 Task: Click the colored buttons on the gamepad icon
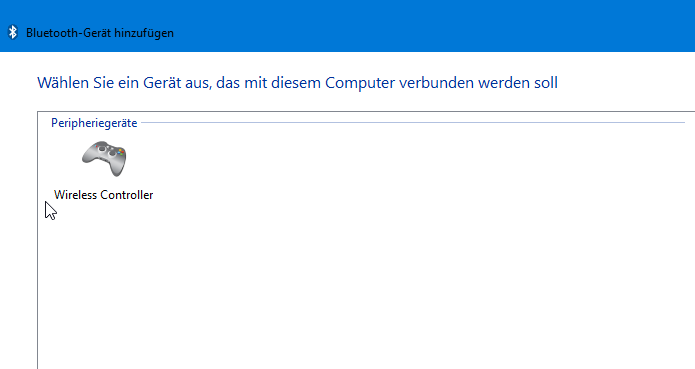[119, 152]
